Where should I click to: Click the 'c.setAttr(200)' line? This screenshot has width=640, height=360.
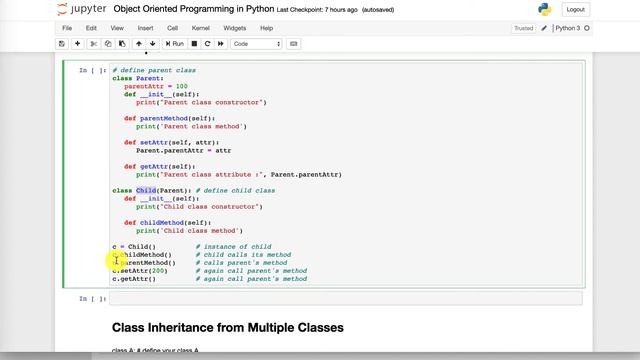point(140,271)
